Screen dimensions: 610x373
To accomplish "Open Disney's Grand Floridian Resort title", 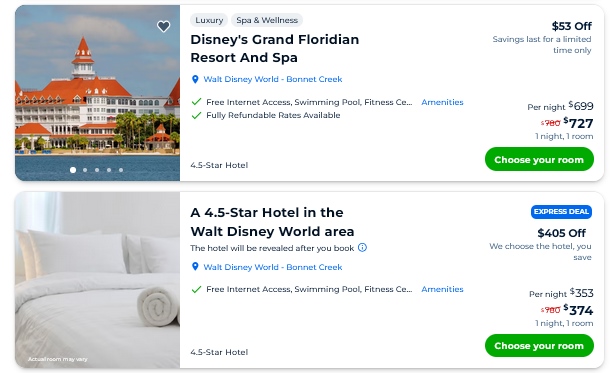I will (x=275, y=49).
